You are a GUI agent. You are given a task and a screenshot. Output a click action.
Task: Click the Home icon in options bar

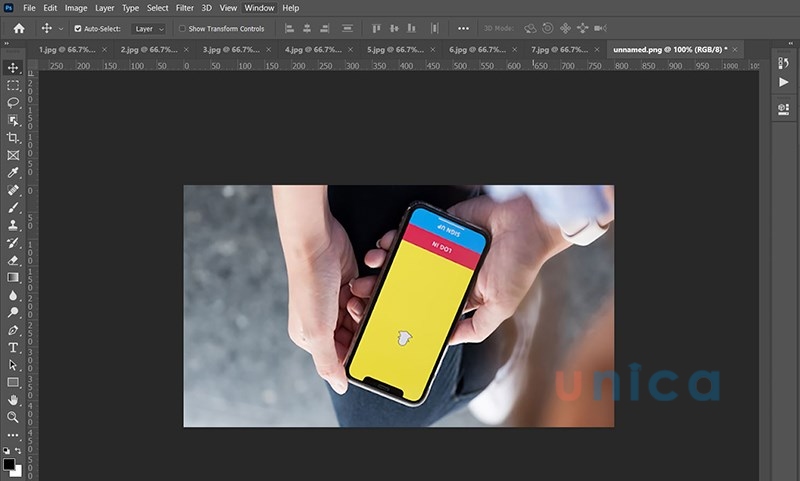point(18,28)
